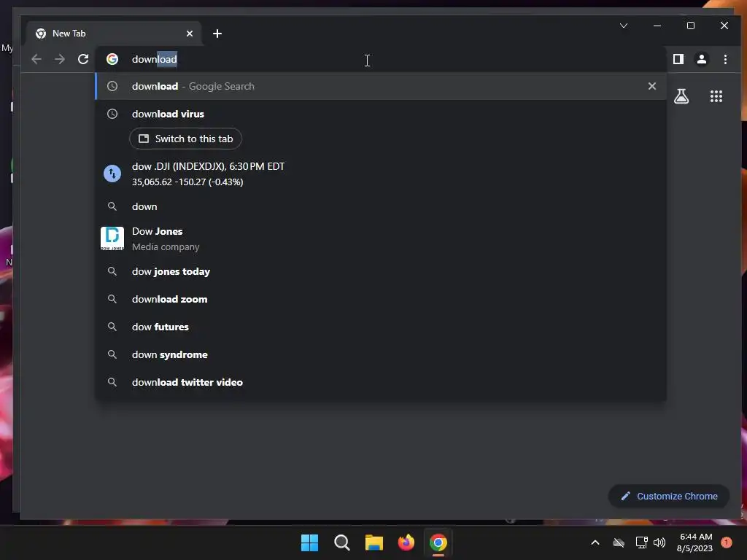The width and height of the screenshot is (747, 560).
Task: Open the Windows Start menu
Action: pyautogui.click(x=309, y=542)
